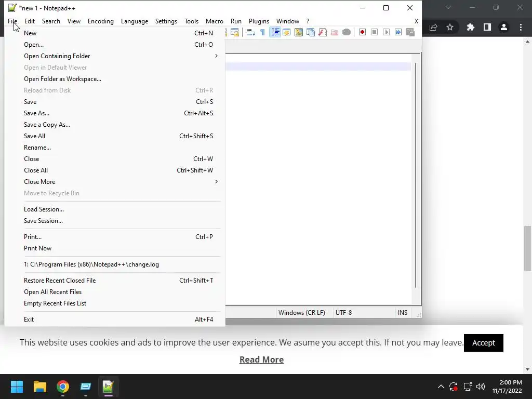Show all characters pilcrow icon

coord(262,32)
